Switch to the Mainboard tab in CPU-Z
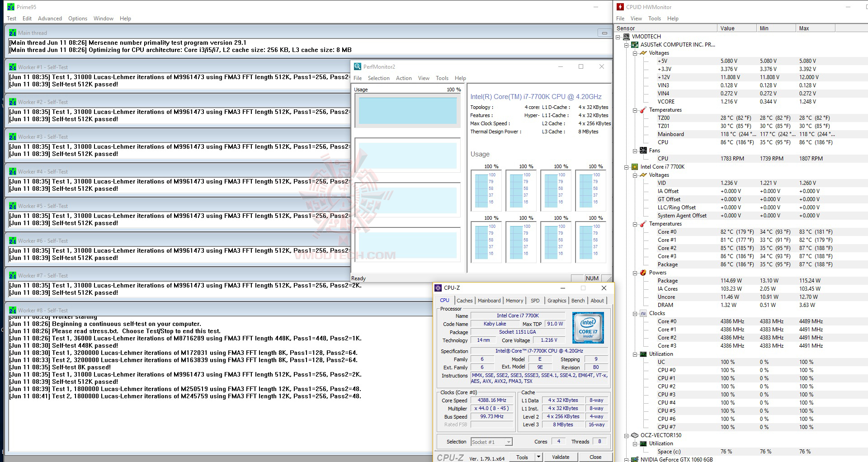The image size is (868, 462). (489, 301)
